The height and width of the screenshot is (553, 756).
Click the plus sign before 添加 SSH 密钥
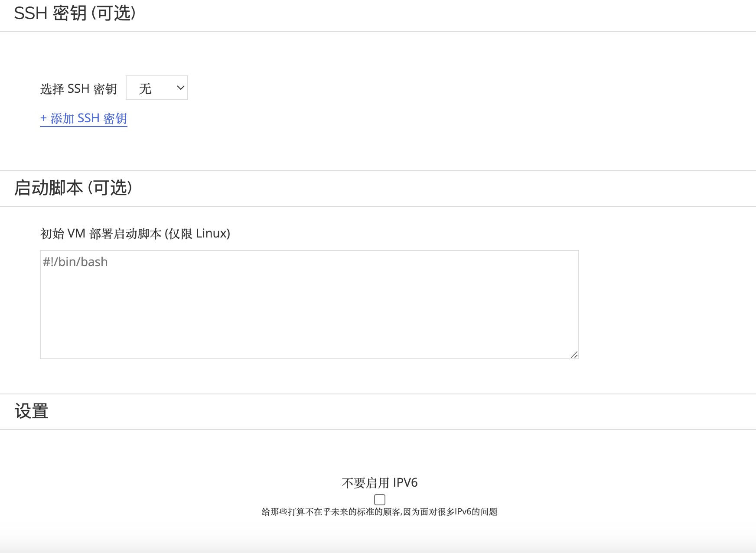[43, 118]
